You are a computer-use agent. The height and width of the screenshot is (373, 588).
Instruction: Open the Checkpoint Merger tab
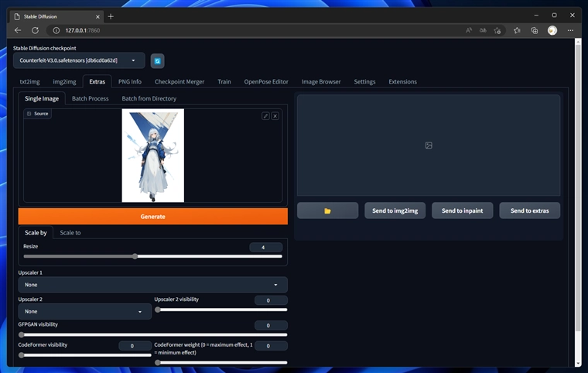[179, 81]
